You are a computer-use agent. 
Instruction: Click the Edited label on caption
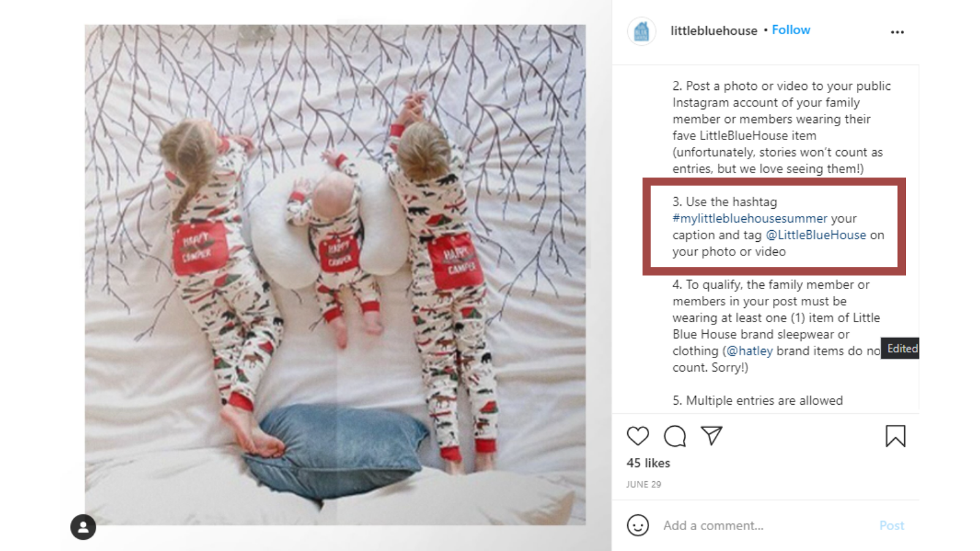pos(902,348)
